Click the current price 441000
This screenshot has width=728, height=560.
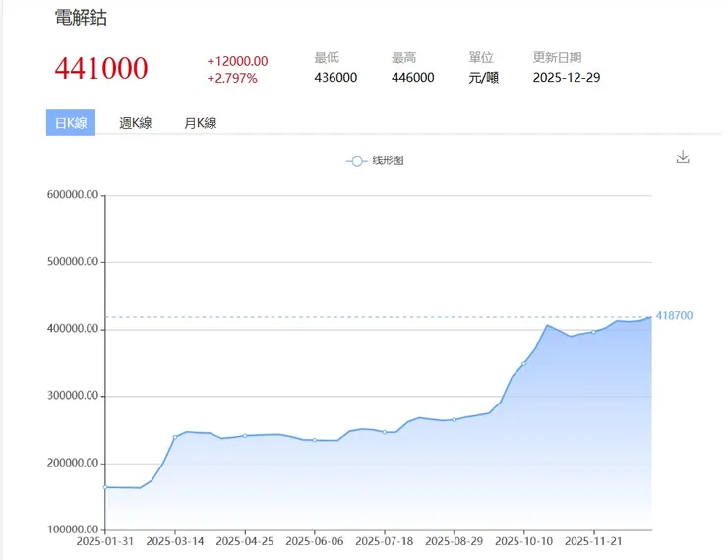[x=101, y=68]
